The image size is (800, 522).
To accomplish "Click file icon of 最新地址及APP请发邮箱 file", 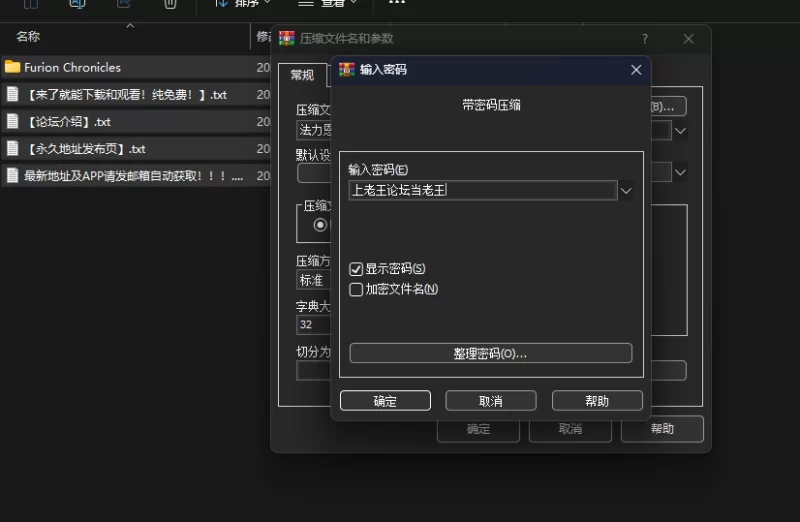I will coord(13,176).
